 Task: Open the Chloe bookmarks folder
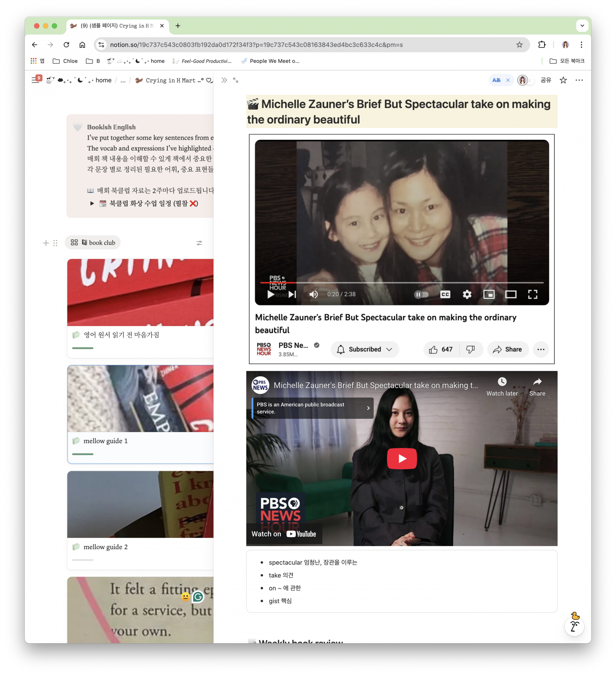tap(65, 61)
